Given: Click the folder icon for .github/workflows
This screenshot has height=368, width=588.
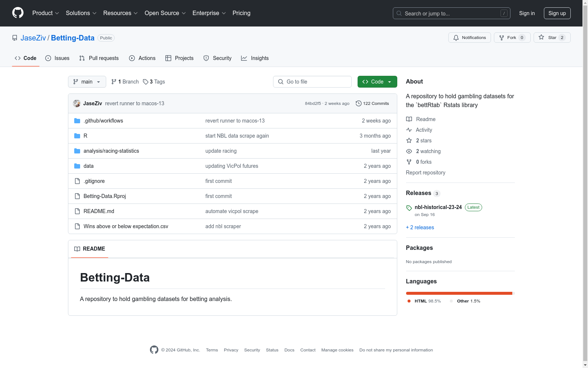Looking at the screenshot, I should pyautogui.click(x=77, y=121).
